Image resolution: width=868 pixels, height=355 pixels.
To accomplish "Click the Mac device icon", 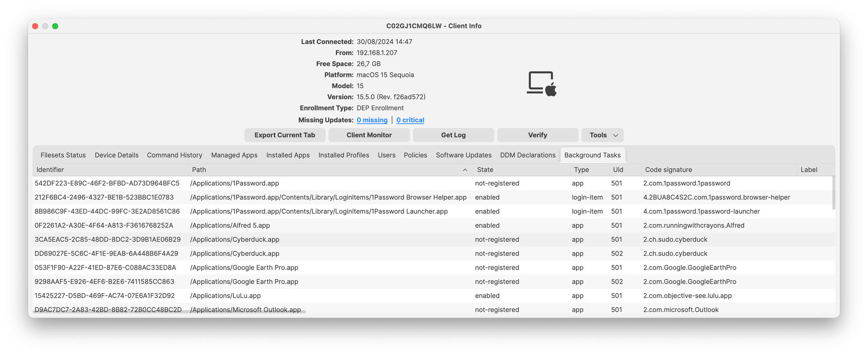I will 541,84.
